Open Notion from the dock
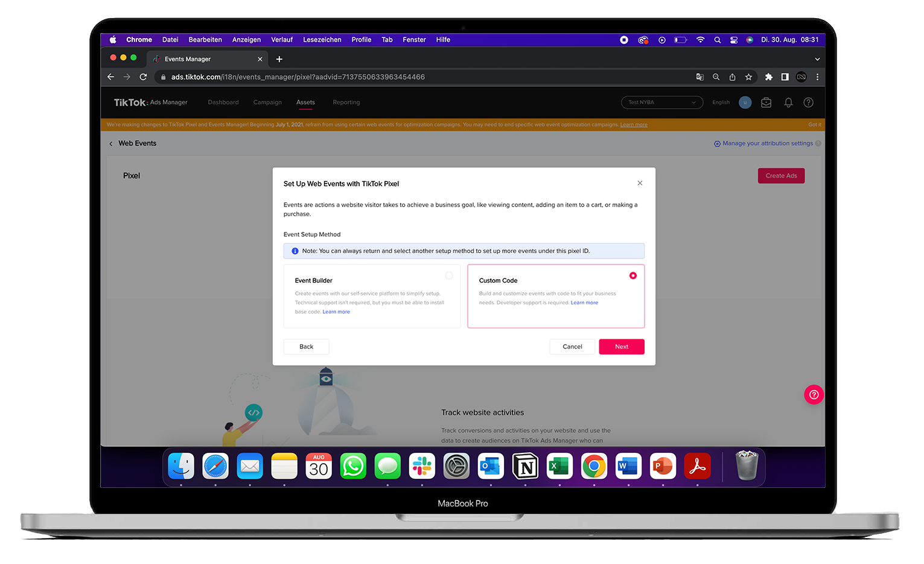 [525, 466]
